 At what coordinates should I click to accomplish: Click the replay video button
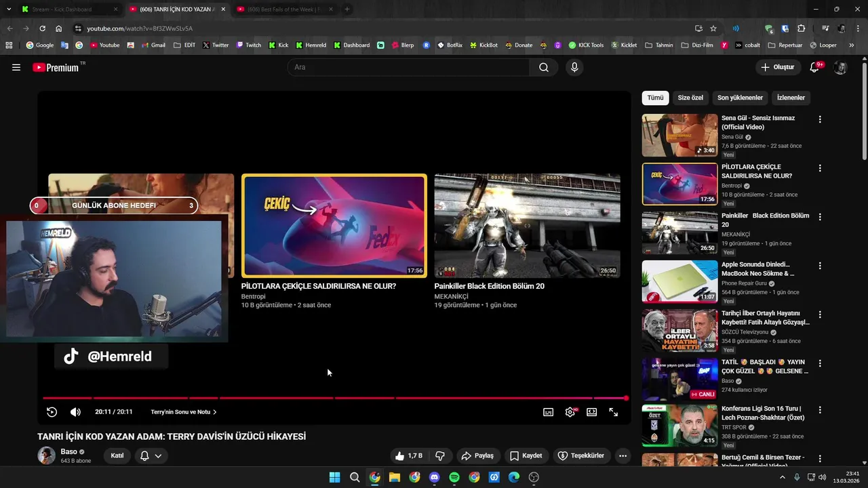[x=52, y=412]
